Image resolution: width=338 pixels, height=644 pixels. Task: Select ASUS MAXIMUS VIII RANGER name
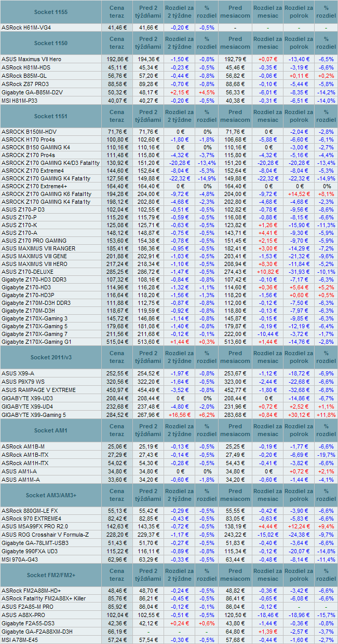[38, 248]
